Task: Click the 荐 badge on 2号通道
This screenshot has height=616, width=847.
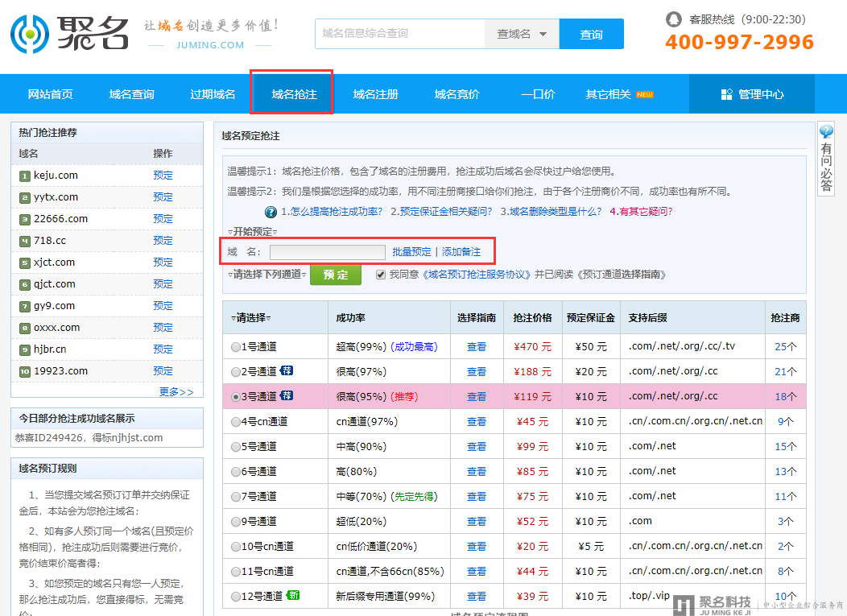Action: point(287,370)
